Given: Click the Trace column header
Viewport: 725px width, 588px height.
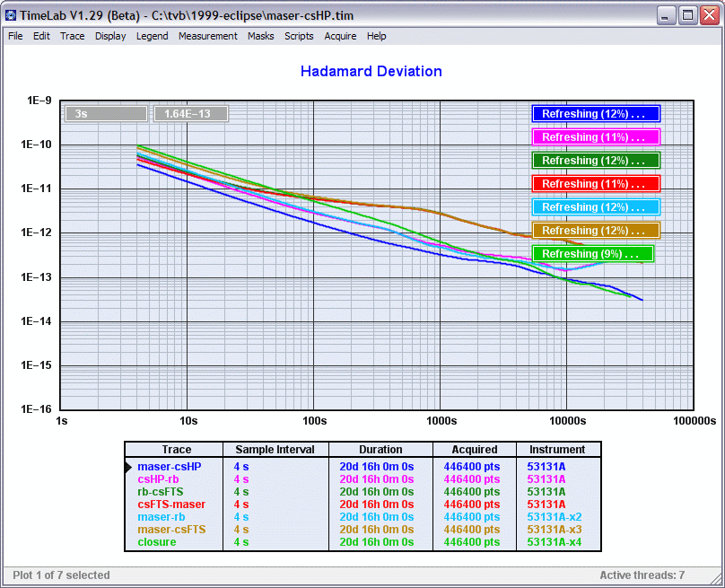Looking at the screenshot, I should pos(176,450).
